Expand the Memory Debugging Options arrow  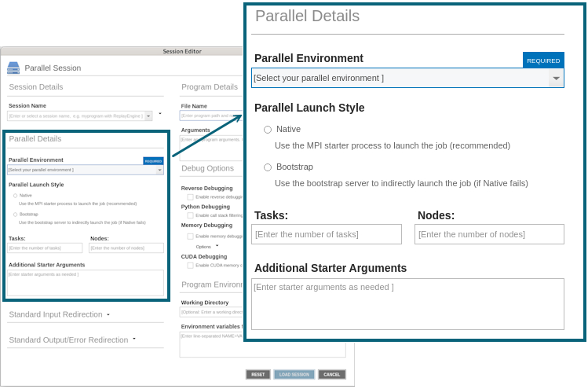tap(217, 246)
